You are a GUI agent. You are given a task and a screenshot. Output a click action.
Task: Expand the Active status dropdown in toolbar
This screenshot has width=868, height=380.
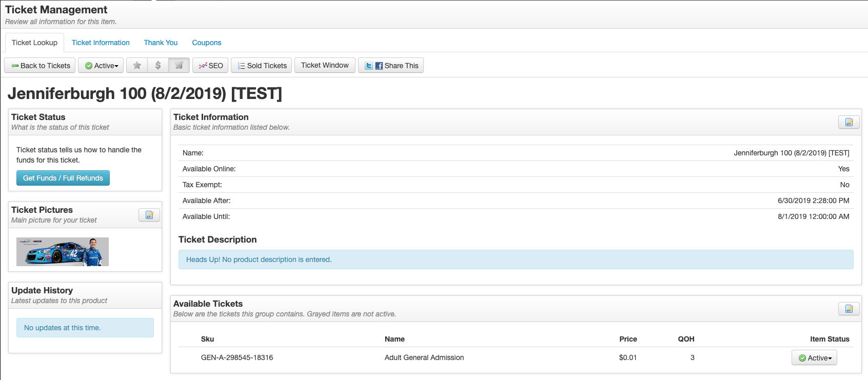tap(101, 66)
